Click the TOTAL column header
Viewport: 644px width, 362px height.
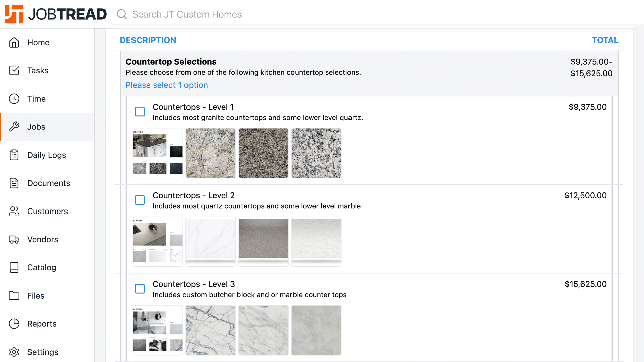(605, 40)
